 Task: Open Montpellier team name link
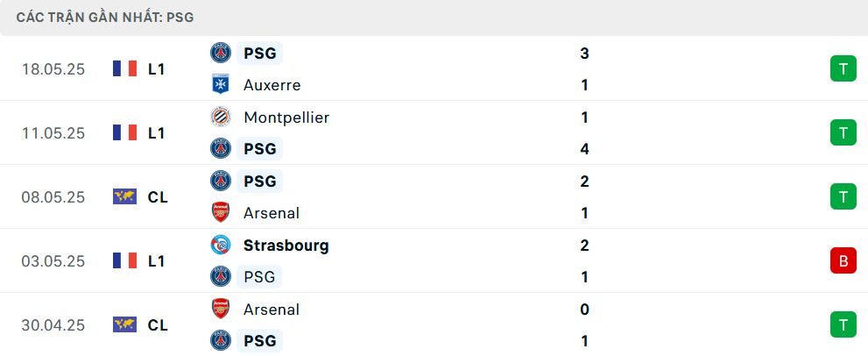(286, 117)
